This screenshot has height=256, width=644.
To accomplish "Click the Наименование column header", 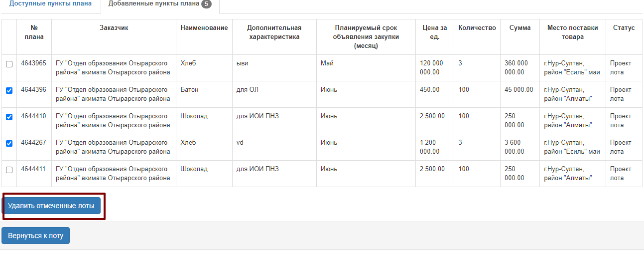I will 204,28.
